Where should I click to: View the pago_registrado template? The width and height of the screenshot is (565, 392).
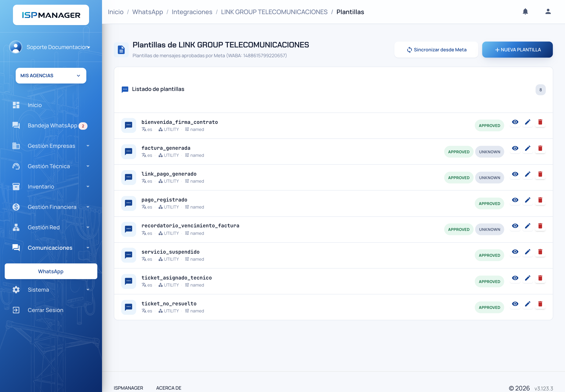(515, 200)
